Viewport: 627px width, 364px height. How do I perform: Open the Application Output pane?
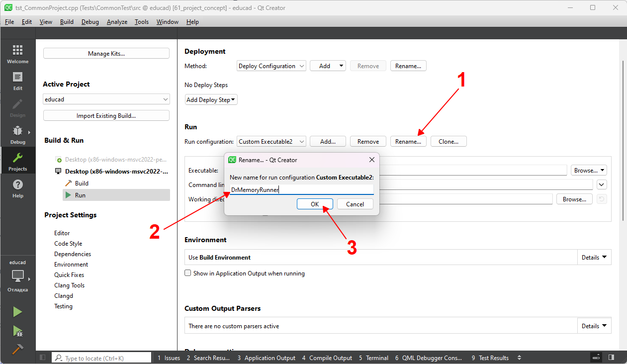pos(266,358)
